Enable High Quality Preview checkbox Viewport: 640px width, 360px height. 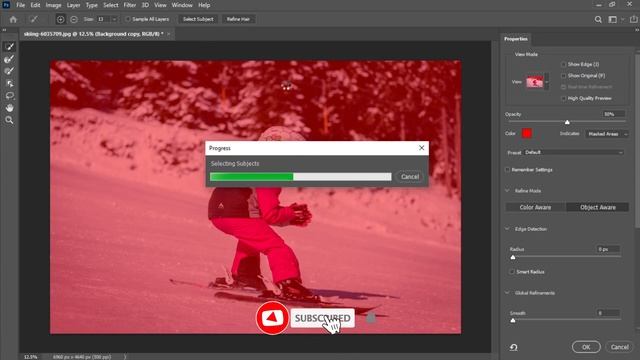click(563, 98)
